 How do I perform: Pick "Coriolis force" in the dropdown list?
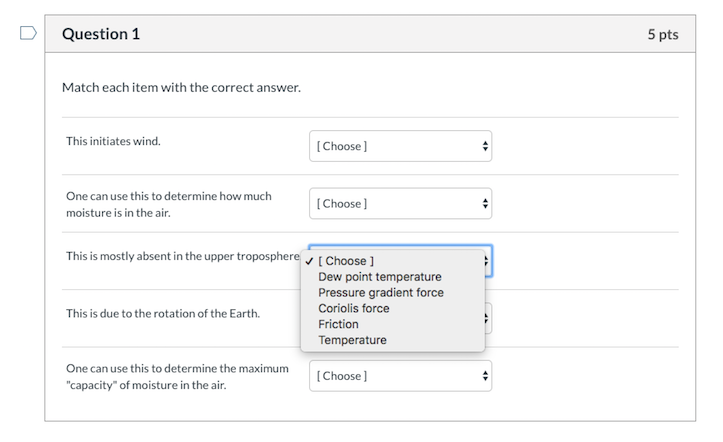pos(392,308)
